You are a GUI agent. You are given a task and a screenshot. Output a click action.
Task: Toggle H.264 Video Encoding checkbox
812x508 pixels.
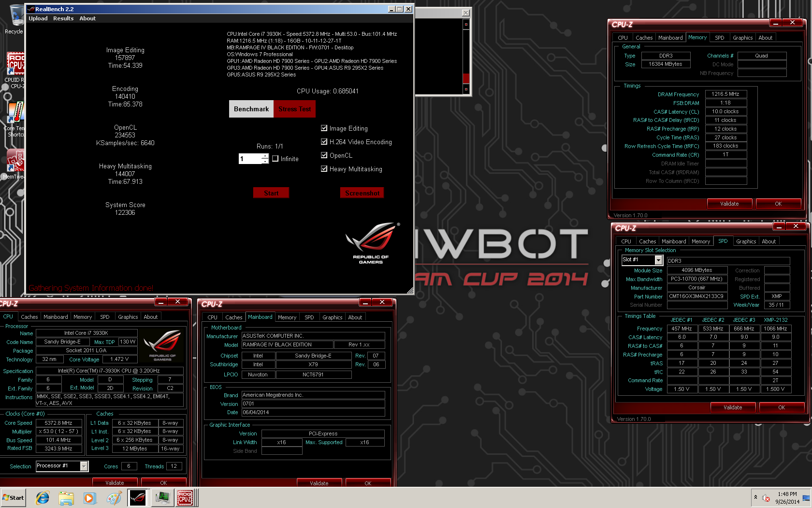coord(324,142)
